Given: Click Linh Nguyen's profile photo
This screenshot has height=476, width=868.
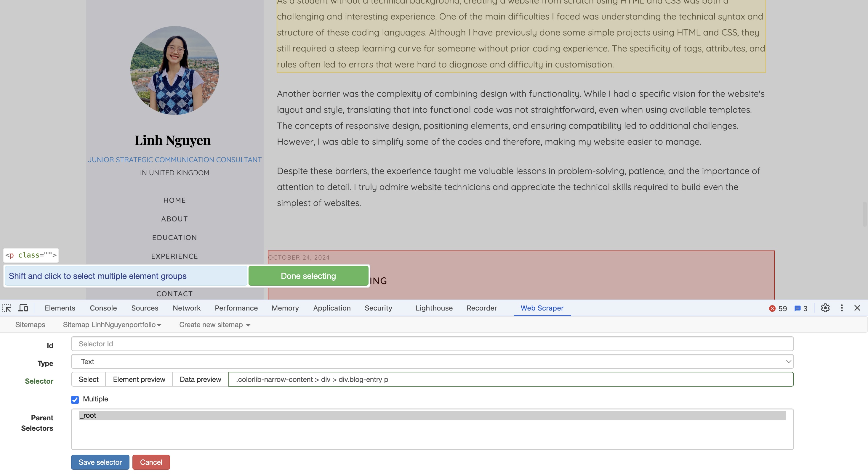Looking at the screenshot, I should pos(174,70).
